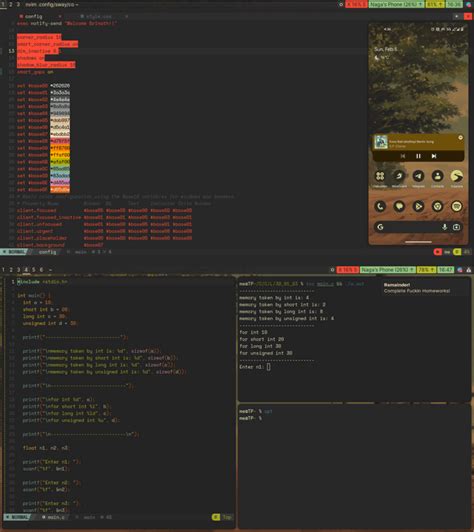Click the phone's Google search field
474x532 pixels.
point(418,227)
